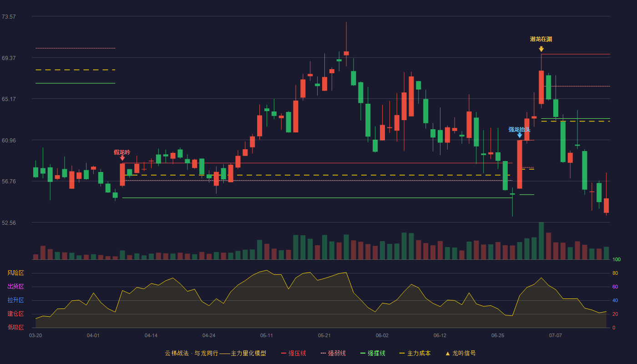The image size is (637, 364).
Task: Click the 建仓区 zone label
Action: (x=15, y=314)
